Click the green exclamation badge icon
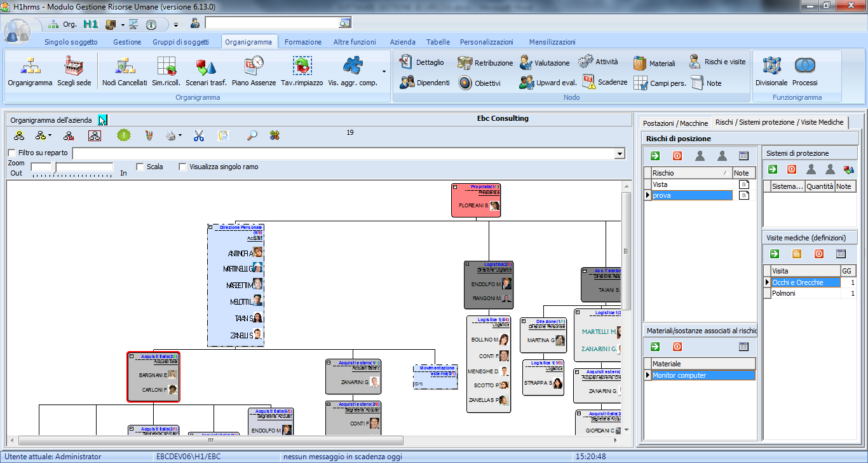The image size is (868, 463). [x=123, y=135]
